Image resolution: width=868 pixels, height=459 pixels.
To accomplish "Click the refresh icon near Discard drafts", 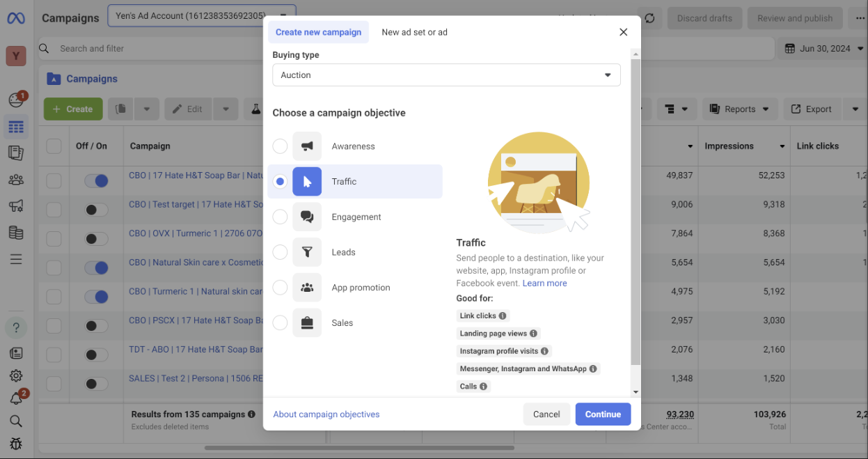I will 649,18.
